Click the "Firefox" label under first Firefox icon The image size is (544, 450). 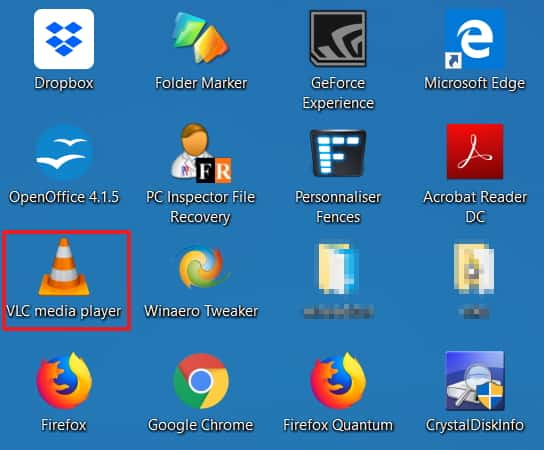63,425
